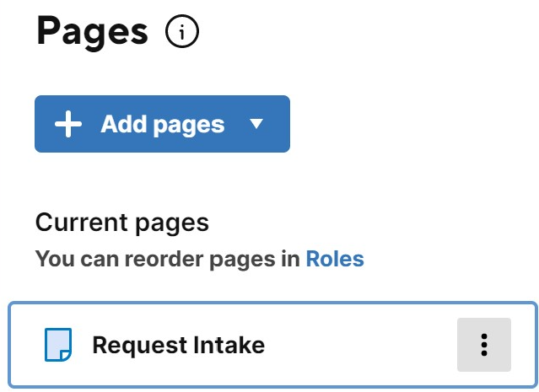This screenshot has height=392, width=539.
Task: Open the gray kebab button in Request Intake row
Action: point(484,345)
